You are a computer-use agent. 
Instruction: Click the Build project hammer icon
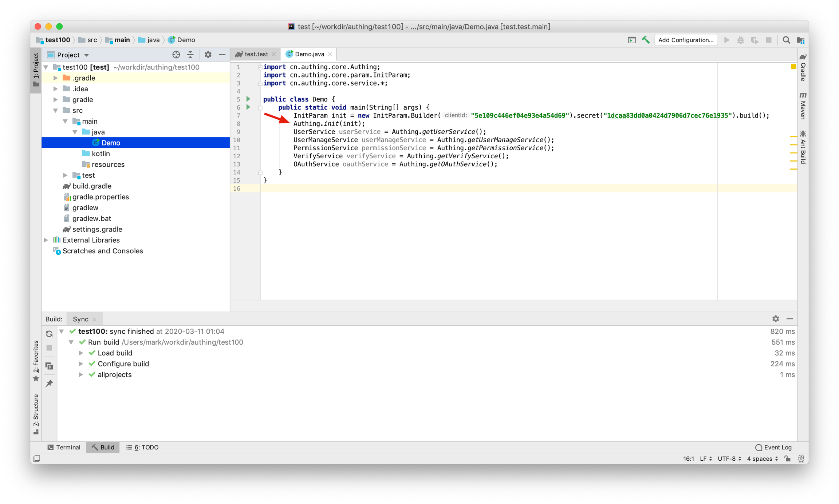[645, 40]
